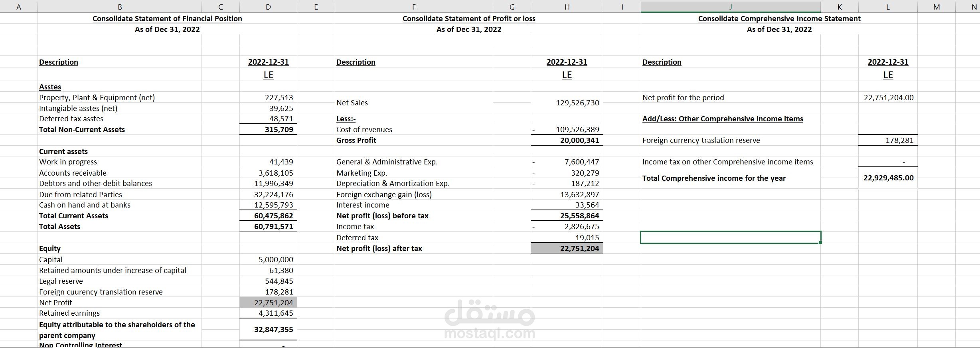
Task: Select Retained amounts under increase of capital label
Action: pos(113,270)
